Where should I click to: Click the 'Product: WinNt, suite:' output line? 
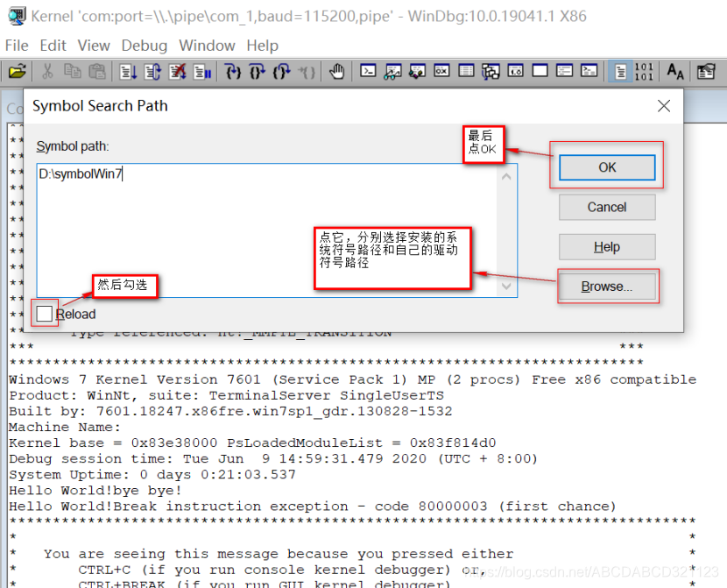226,395
